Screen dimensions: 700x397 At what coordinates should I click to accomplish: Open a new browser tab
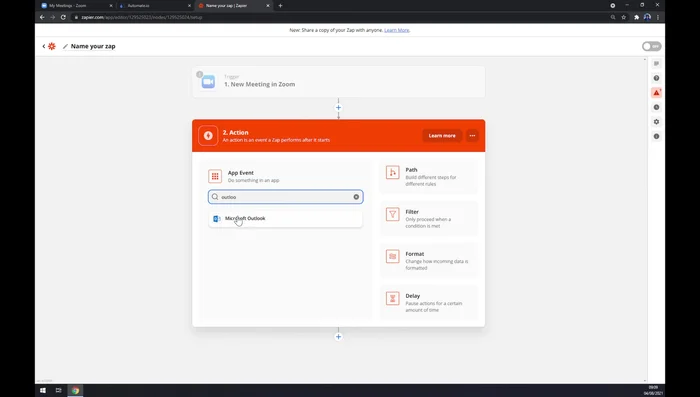click(x=280, y=6)
